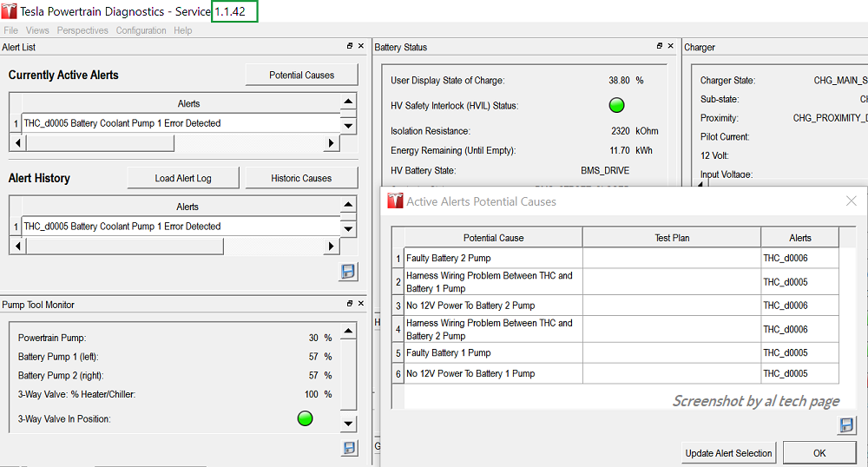The height and width of the screenshot is (467, 868).
Task: Click the Pump Tool Monitor up scroll arrow
Action: (x=348, y=332)
